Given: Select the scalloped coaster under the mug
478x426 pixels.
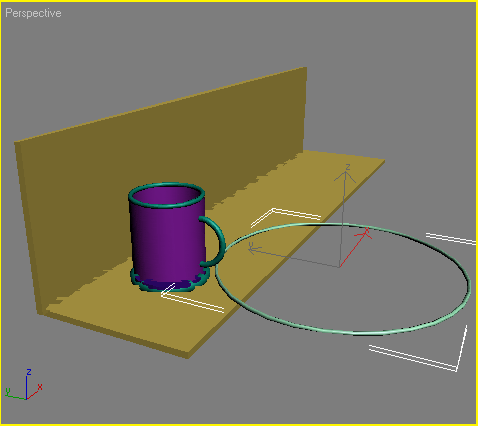Looking at the screenshot, I should 170,286.
